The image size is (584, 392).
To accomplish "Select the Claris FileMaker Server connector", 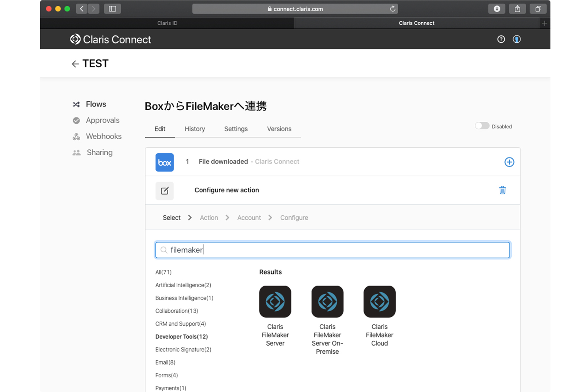I will pyautogui.click(x=275, y=302).
